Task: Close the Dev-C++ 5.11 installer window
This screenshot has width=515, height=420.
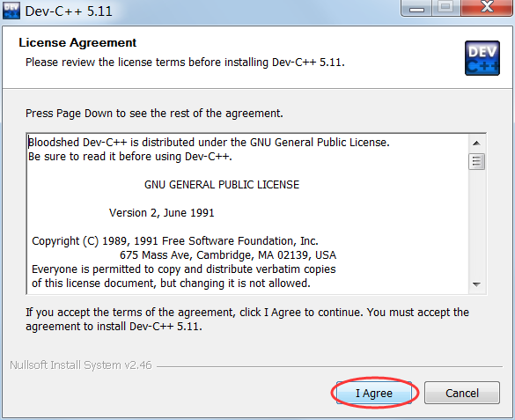Action: 487,8
